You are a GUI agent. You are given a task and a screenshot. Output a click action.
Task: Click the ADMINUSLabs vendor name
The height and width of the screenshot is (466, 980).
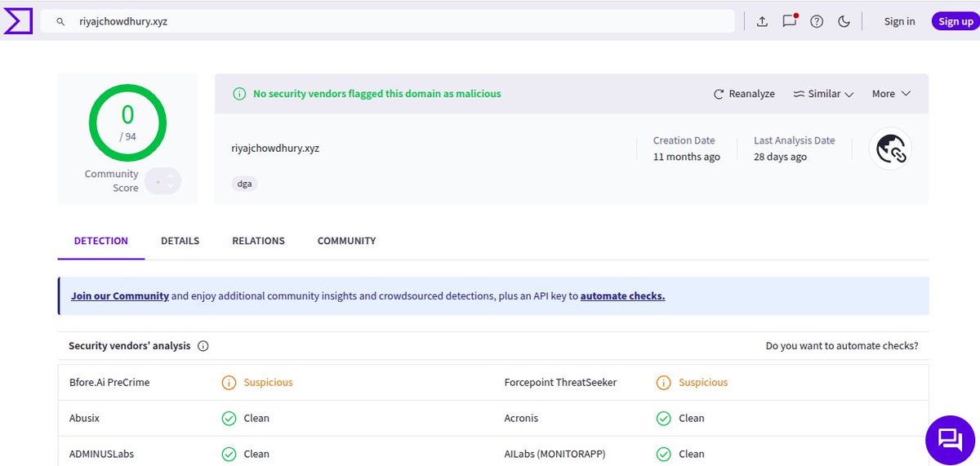(101, 454)
